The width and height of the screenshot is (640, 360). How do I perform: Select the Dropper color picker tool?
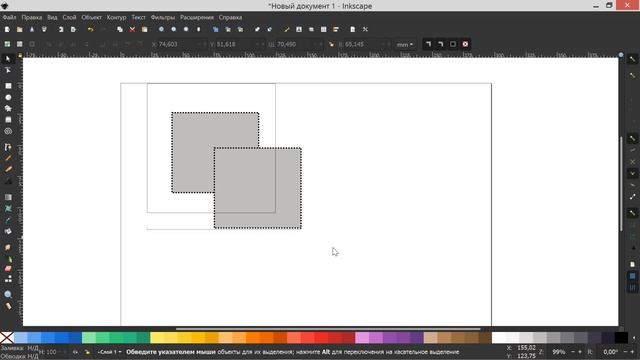[x=8, y=220]
